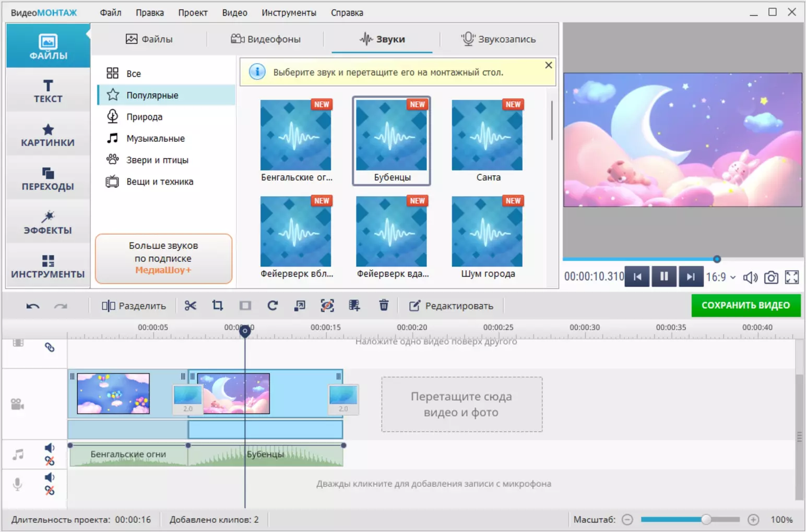Click the crossed-eye frame icon in toolbar
The width and height of the screenshot is (806, 532).
327,306
